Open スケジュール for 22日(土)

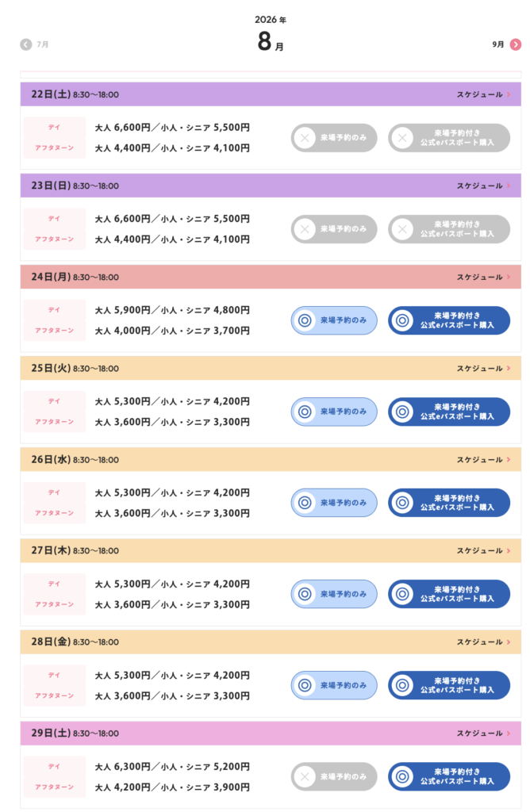[x=483, y=95]
